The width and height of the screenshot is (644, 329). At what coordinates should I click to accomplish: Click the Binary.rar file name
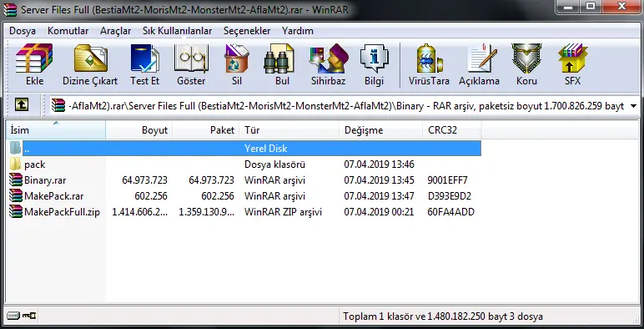(x=45, y=180)
